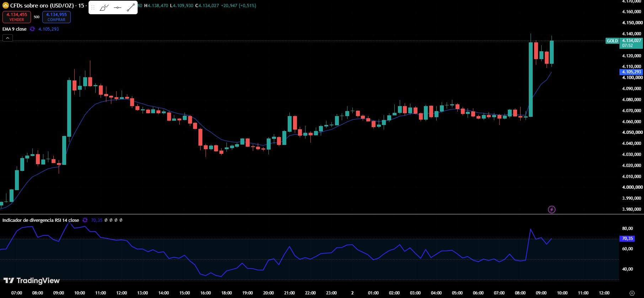Click the TradingView logo

32,281
